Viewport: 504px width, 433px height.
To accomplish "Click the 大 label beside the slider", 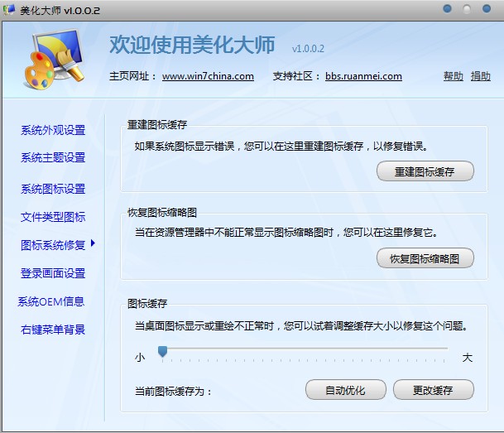I will (x=468, y=358).
